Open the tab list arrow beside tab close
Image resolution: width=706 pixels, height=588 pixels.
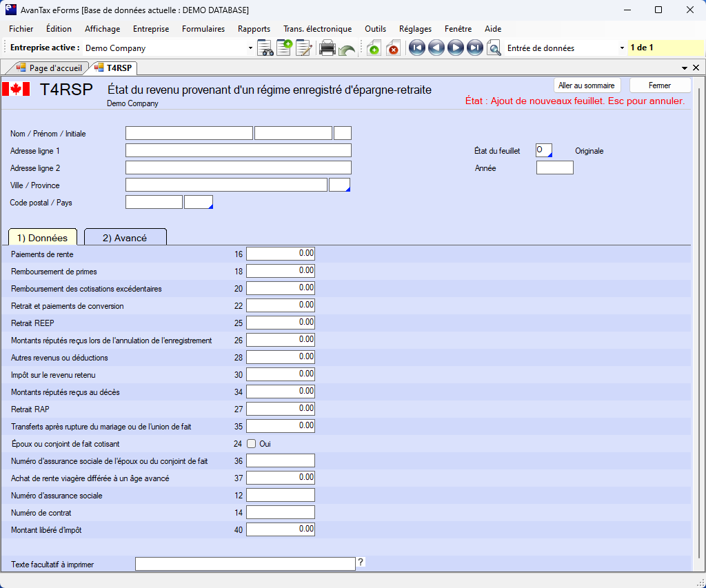click(685, 68)
